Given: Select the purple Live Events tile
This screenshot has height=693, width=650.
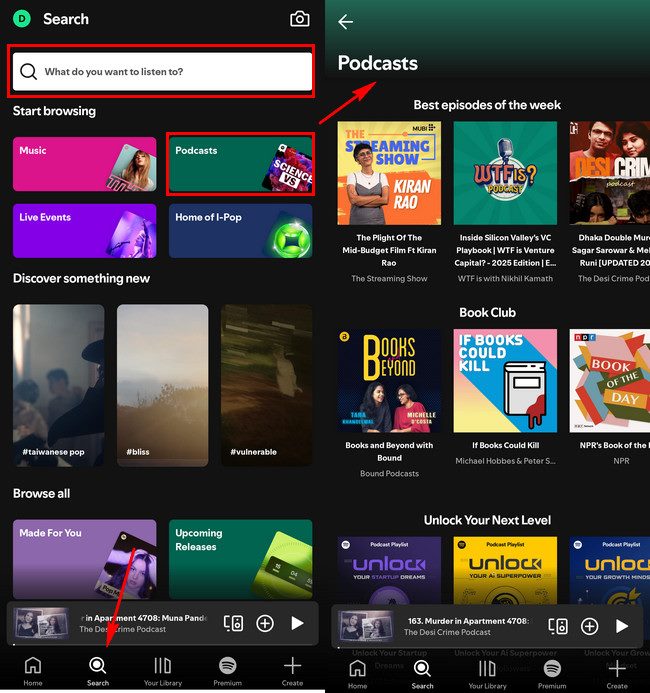Looking at the screenshot, I should [x=84, y=231].
